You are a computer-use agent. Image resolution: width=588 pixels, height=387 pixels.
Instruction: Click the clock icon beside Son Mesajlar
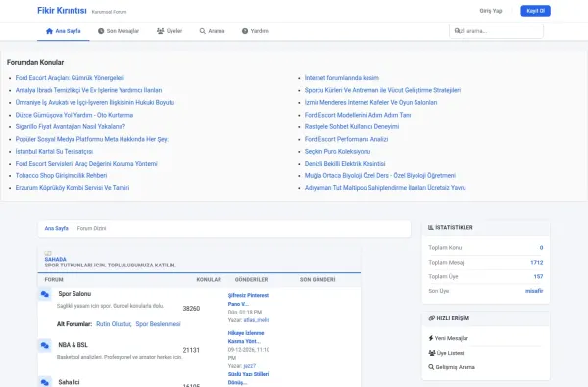(101, 31)
